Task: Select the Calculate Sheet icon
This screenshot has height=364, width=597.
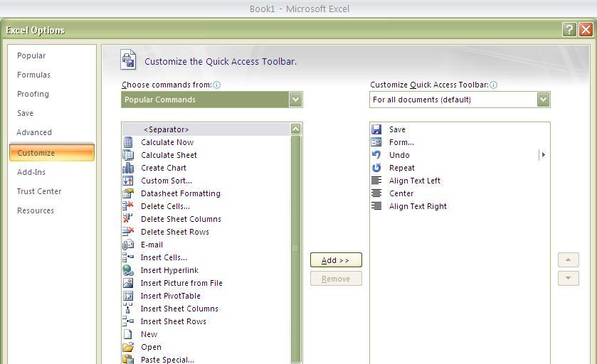Action: pos(128,155)
